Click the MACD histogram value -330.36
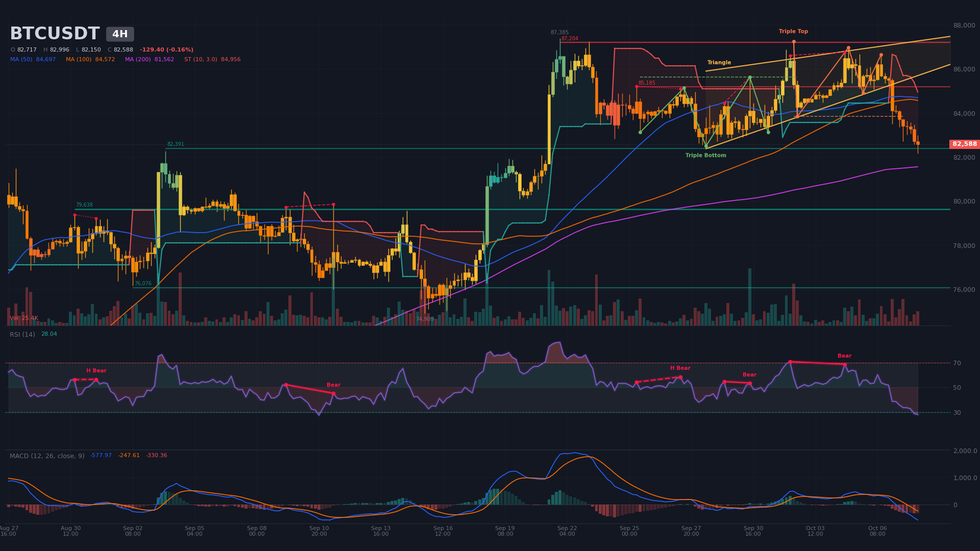The width and height of the screenshot is (980, 551). tap(157, 455)
